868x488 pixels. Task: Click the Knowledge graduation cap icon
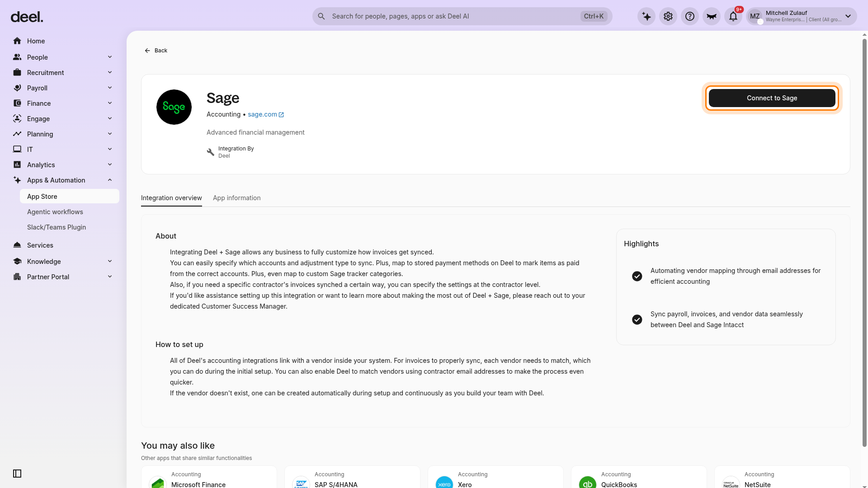click(17, 262)
